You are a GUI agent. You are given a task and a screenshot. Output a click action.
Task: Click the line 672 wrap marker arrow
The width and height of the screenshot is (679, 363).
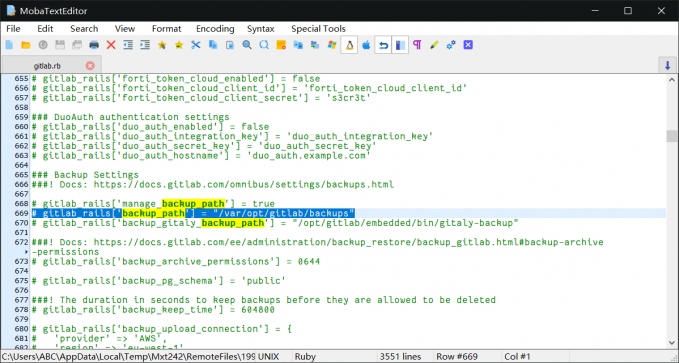(26, 252)
